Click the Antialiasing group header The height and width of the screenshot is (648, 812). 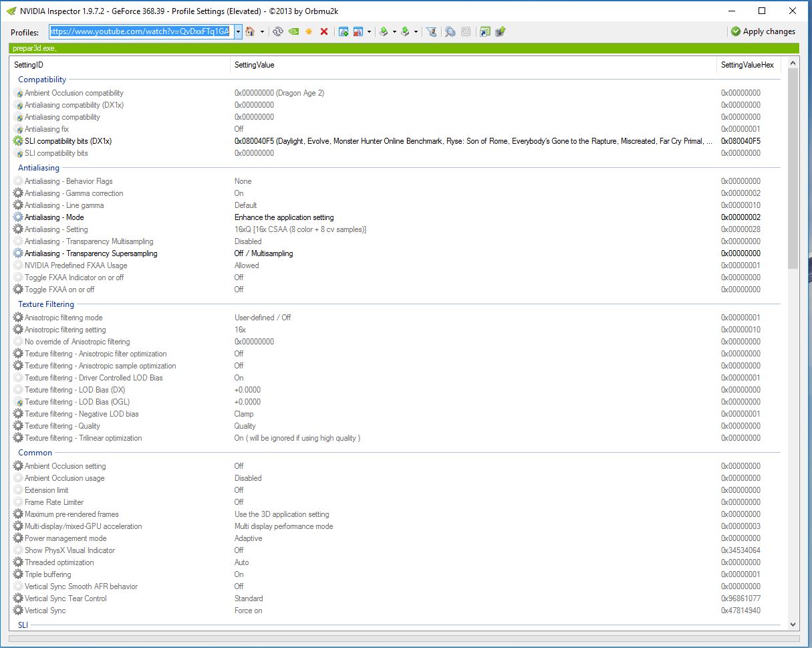(39, 168)
